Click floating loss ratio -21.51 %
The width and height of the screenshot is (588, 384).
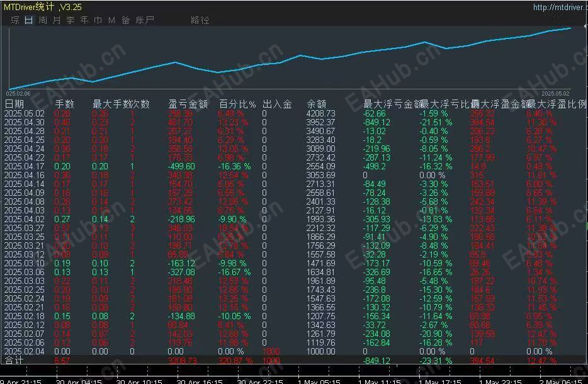pos(436,122)
